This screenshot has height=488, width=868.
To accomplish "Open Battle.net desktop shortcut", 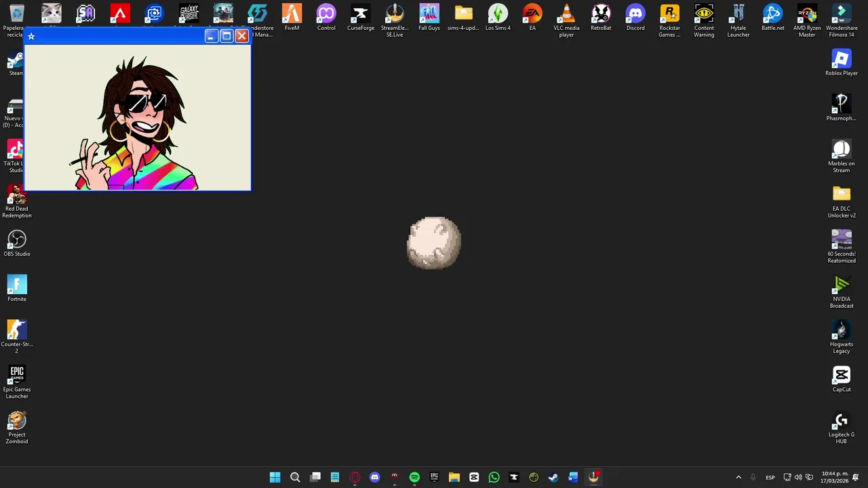I will (772, 18).
